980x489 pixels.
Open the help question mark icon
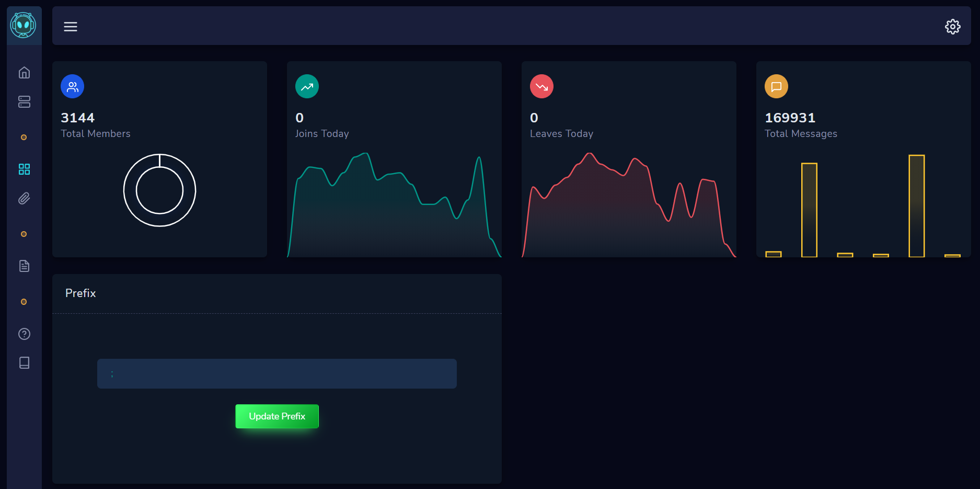click(24, 334)
